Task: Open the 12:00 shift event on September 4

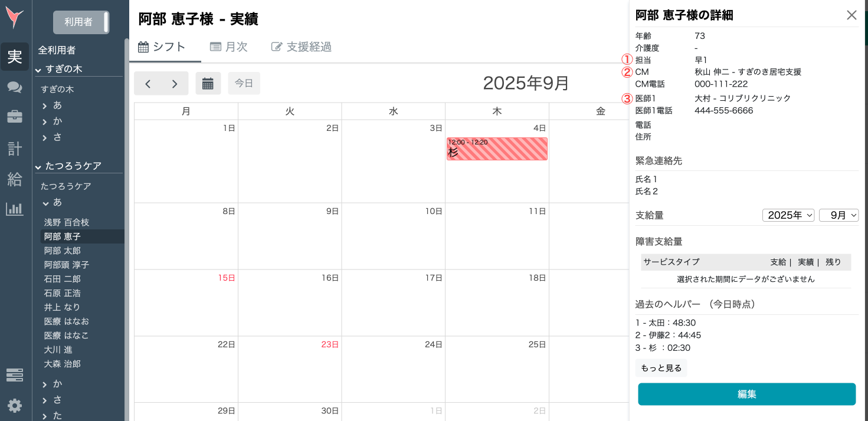Action: [x=497, y=149]
